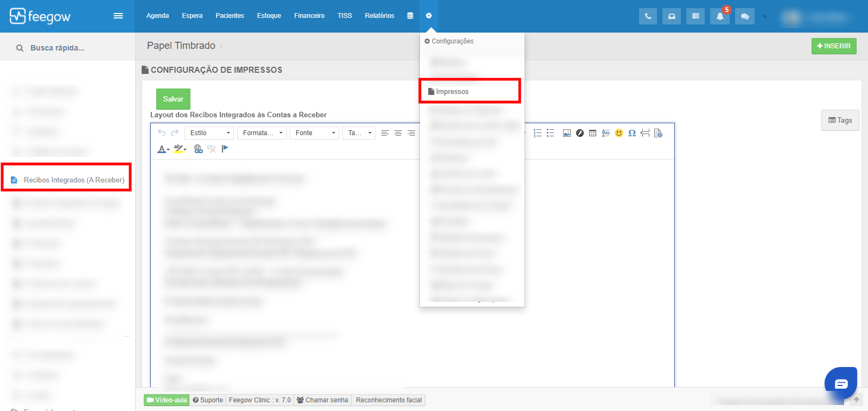Click the scroll-to-top arrow at bottom right
This screenshot has width=868, height=411.
pyautogui.click(x=856, y=400)
